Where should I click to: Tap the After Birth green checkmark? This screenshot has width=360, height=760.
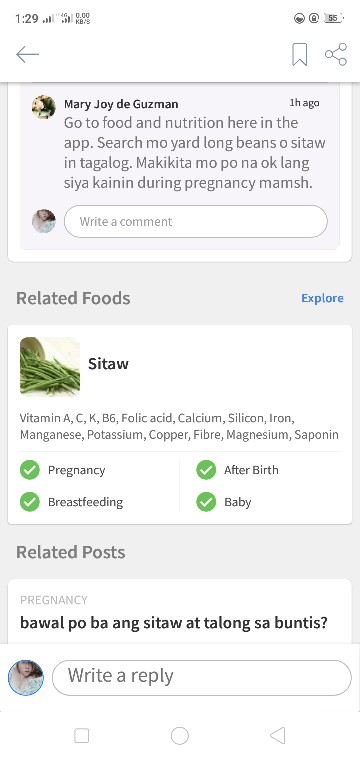206,470
